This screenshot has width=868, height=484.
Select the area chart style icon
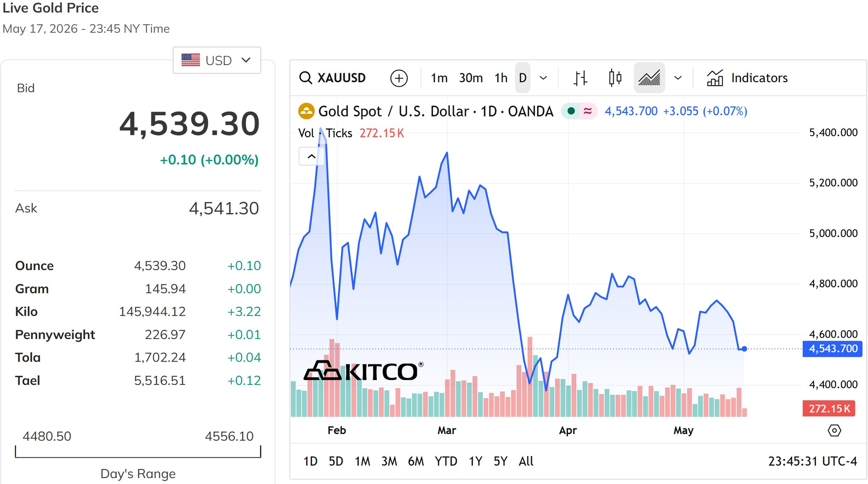coord(649,78)
